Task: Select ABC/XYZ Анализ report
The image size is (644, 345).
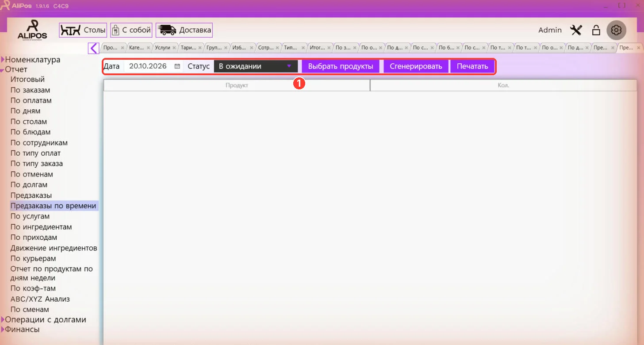Action: click(x=40, y=299)
